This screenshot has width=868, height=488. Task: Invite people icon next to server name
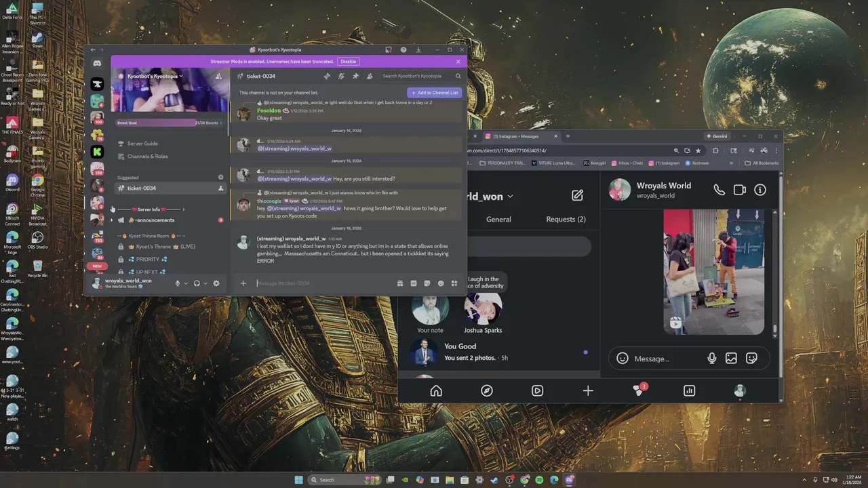click(x=218, y=77)
